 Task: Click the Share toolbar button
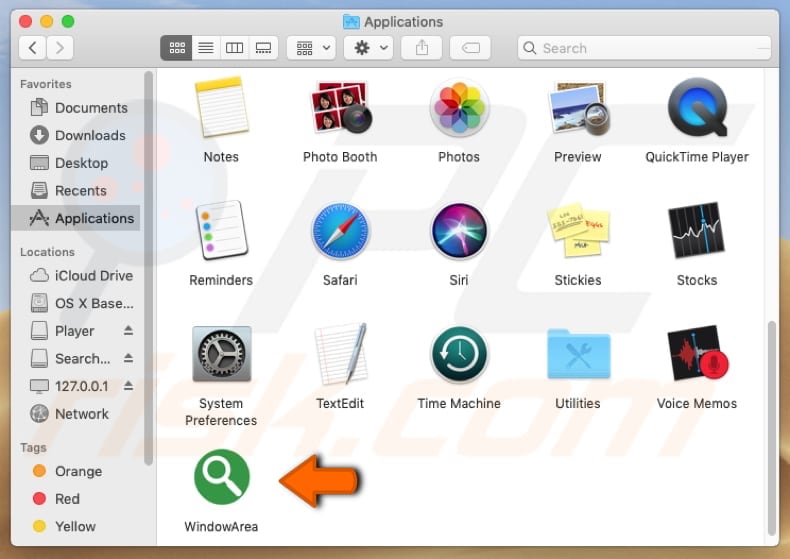point(422,48)
